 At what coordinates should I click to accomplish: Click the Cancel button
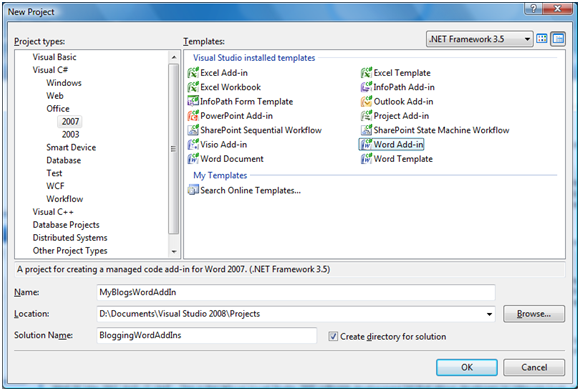click(x=534, y=367)
